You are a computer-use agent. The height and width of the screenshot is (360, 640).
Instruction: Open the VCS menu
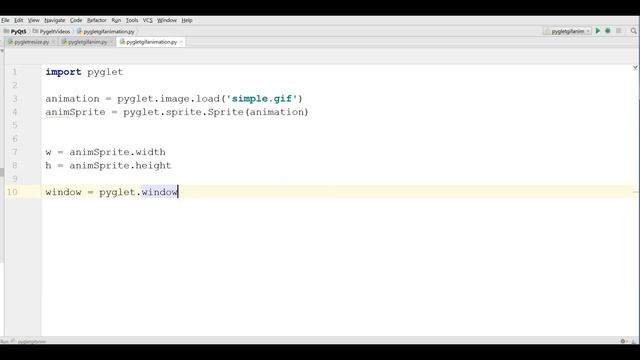click(148, 20)
